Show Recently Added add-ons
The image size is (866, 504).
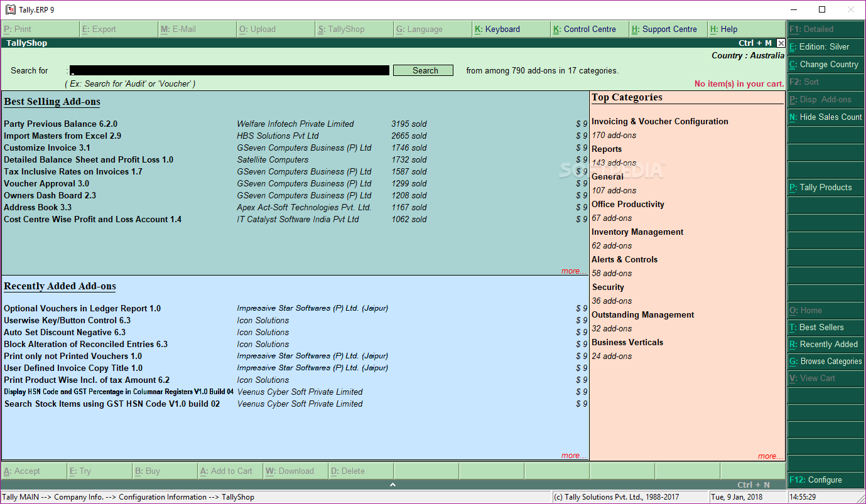coord(826,344)
